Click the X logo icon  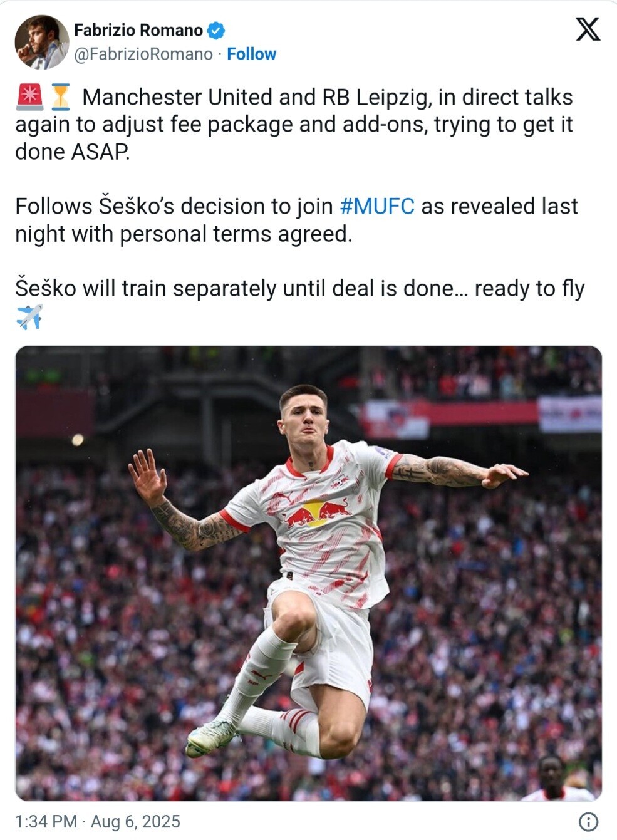pyautogui.click(x=588, y=29)
